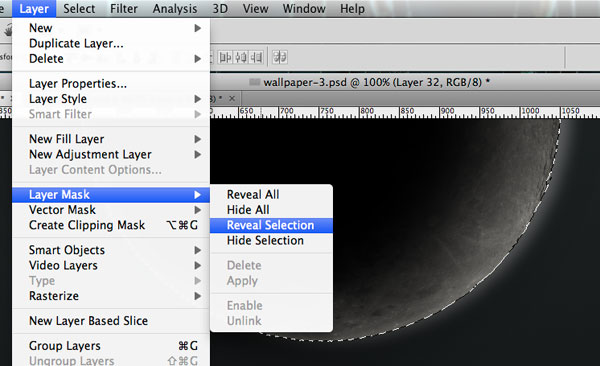The height and width of the screenshot is (366, 600).
Task: Expand the Layer Style submenu
Action: 111,99
